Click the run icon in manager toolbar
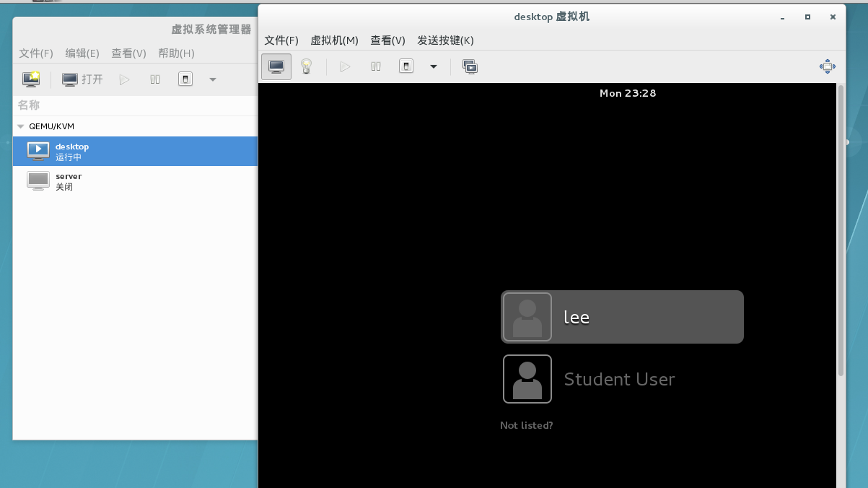This screenshot has height=488, width=868. [125, 79]
